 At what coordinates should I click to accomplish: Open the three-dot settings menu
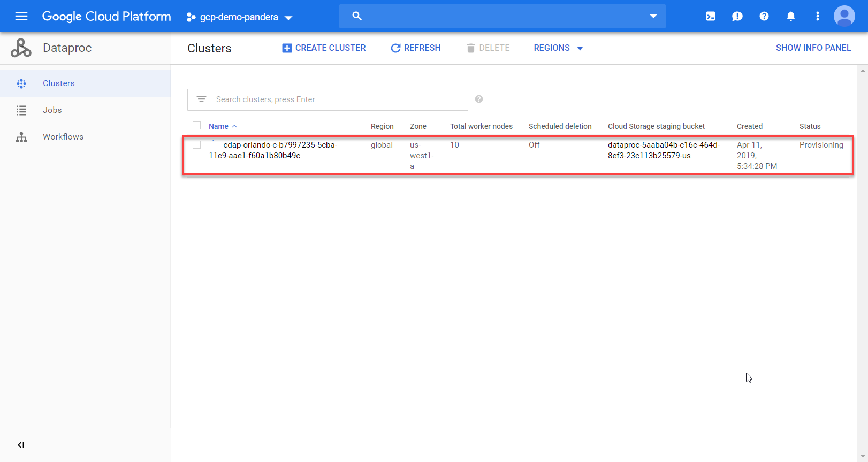(x=817, y=17)
